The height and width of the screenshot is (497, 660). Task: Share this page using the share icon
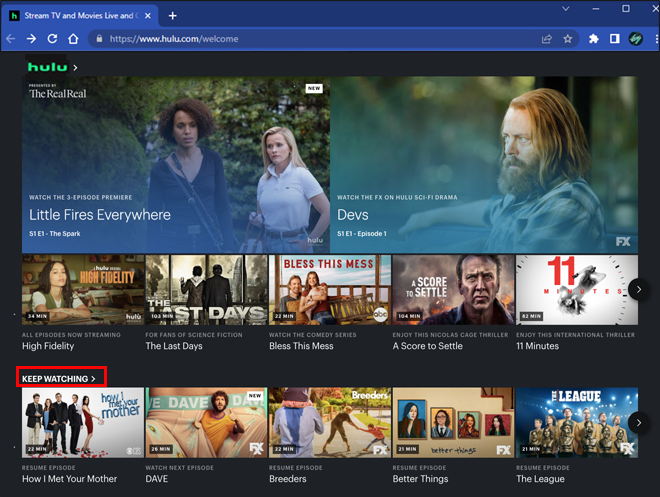pos(547,39)
